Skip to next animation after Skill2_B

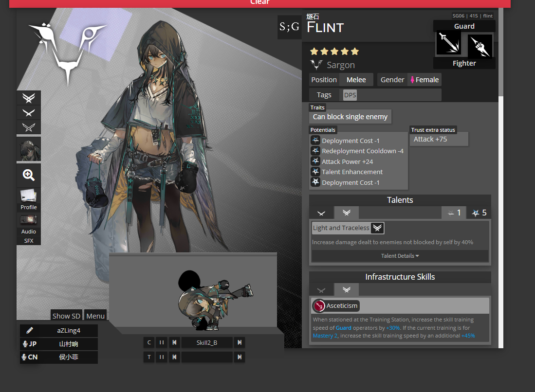(x=240, y=342)
